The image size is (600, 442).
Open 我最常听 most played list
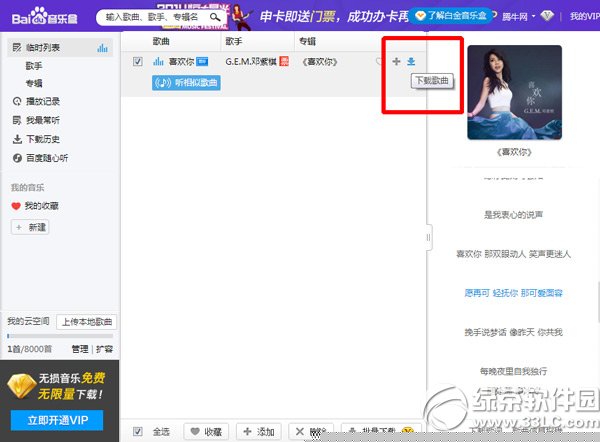click(36, 120)
